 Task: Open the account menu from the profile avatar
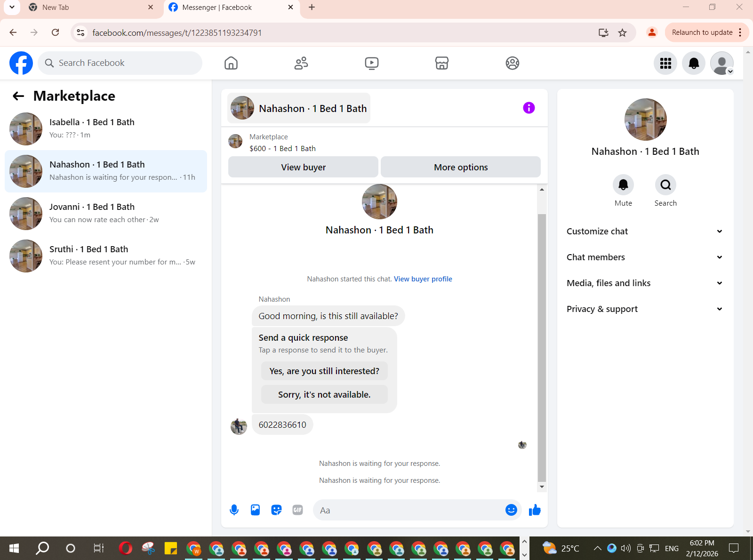click(x=722, y=63)
